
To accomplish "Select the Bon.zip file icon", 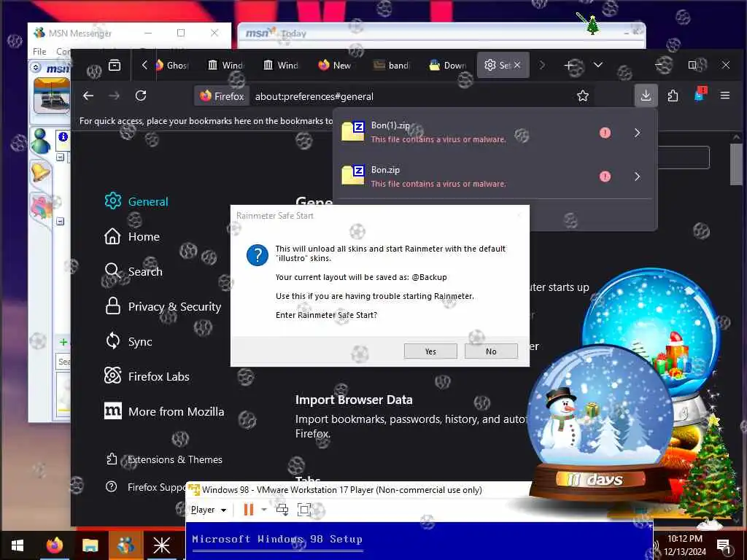I will tap(353, 175).
